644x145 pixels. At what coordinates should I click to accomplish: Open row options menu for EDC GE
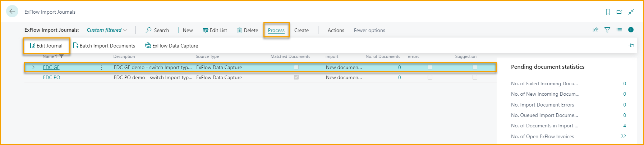coord(102,67)
